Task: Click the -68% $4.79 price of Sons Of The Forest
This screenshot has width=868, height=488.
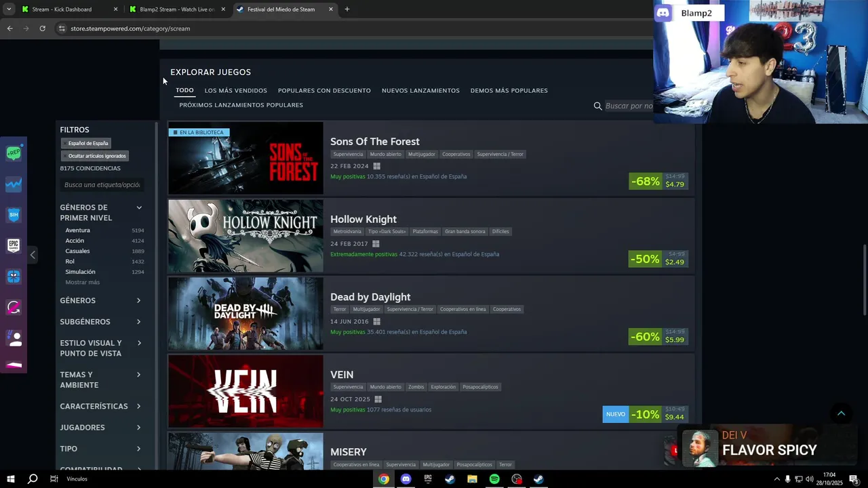Action: pos(658,181)
